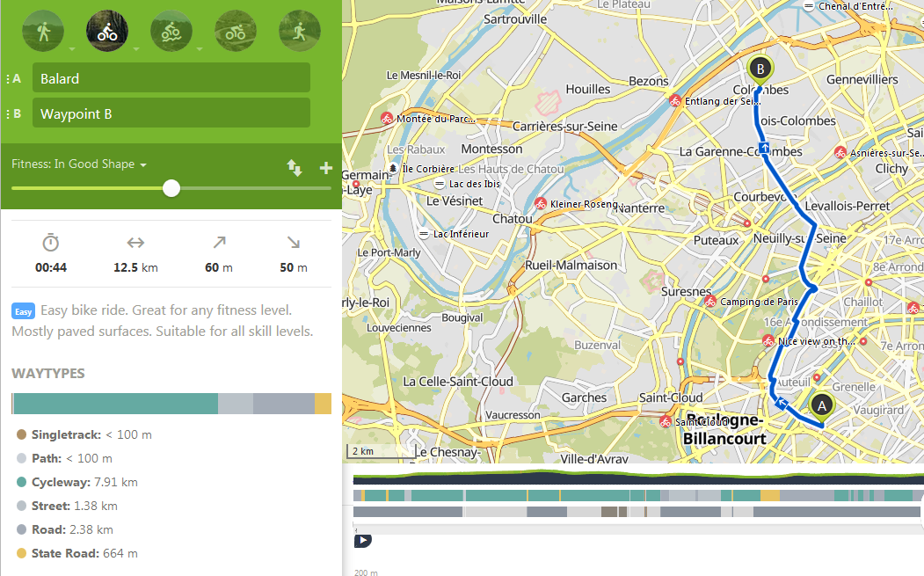Click the Waypoint B destination field
The height and width of the screenshot is (576, 924).
pyautogui.click(x=171, y=113)
